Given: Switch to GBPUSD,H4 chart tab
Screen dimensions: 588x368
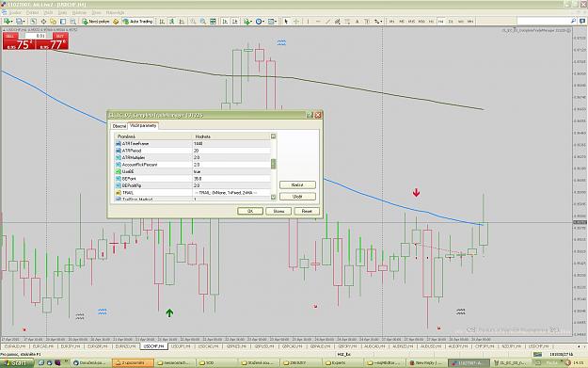Looking at the screenshot, I should (264, 346).
